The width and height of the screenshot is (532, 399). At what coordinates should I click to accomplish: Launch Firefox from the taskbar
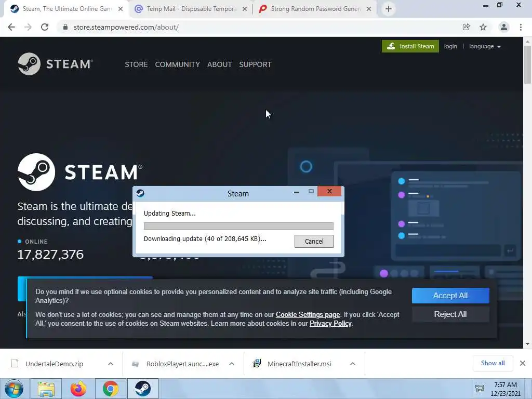point(78,389)
